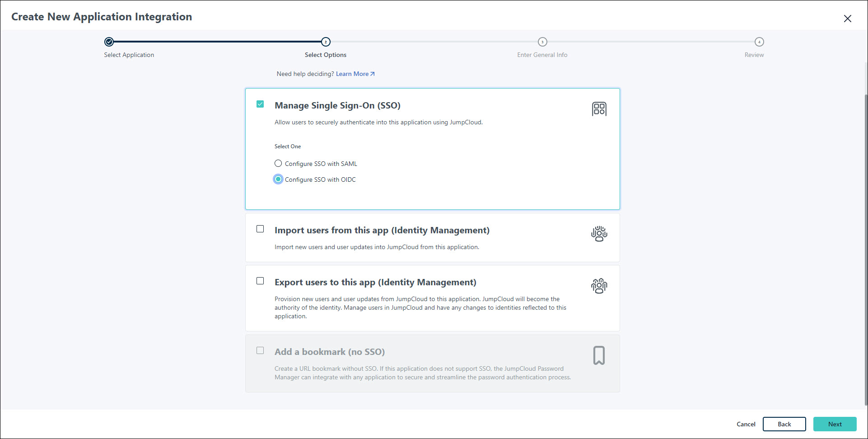
Task: Click the Export users group icon
Action: [599, 286]
